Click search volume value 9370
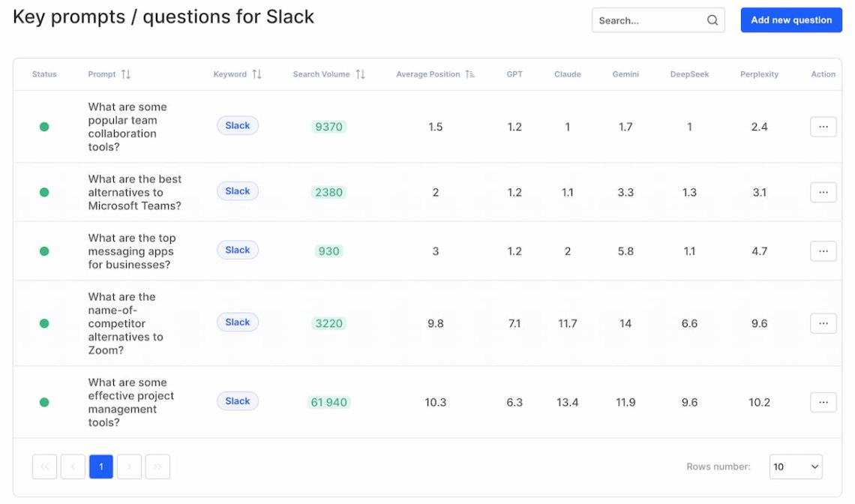The height and width of the screenshot is (504, 855). pyautogui.click(x=328, y=127)
